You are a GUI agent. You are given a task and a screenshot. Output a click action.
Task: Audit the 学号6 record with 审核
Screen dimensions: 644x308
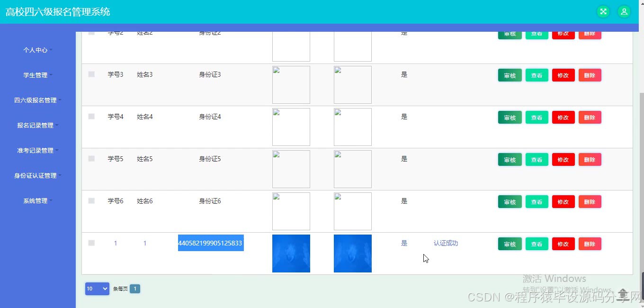(x=510, y=202)
